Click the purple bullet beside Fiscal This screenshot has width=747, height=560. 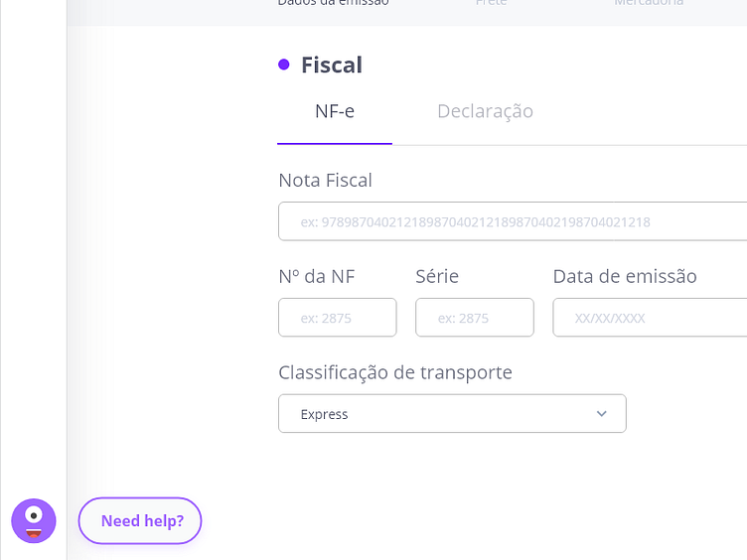coord(284,65)
